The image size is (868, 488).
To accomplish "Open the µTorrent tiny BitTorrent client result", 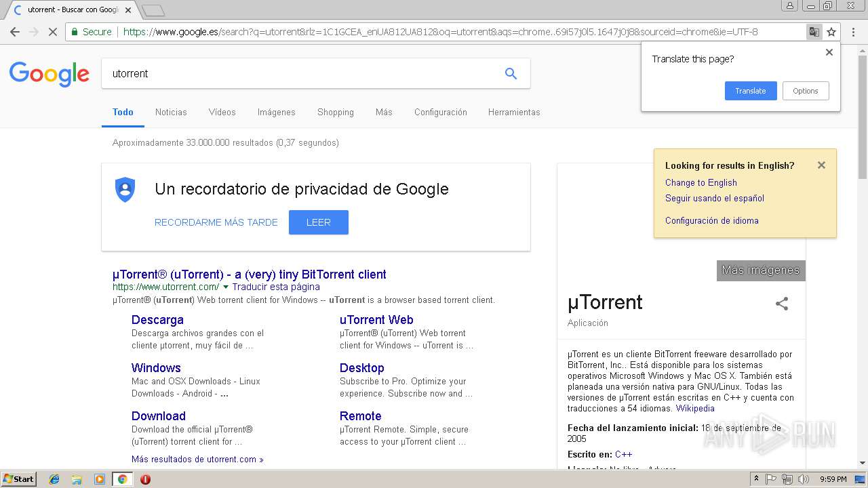I will pyautogui.click(x=250, y=274).
